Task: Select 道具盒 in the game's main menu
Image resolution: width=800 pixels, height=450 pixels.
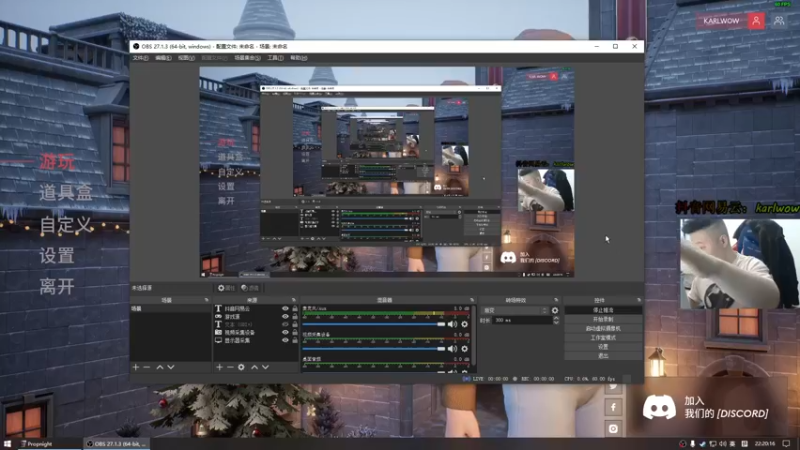Action: click(x=66, y=193)
